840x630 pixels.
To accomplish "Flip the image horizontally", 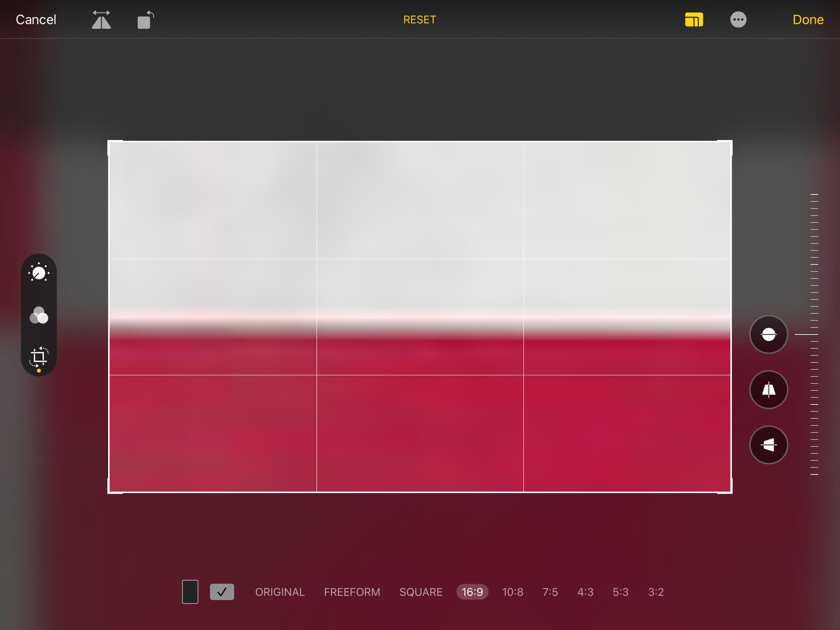I will pyautogui.click(x=101, y=20).
